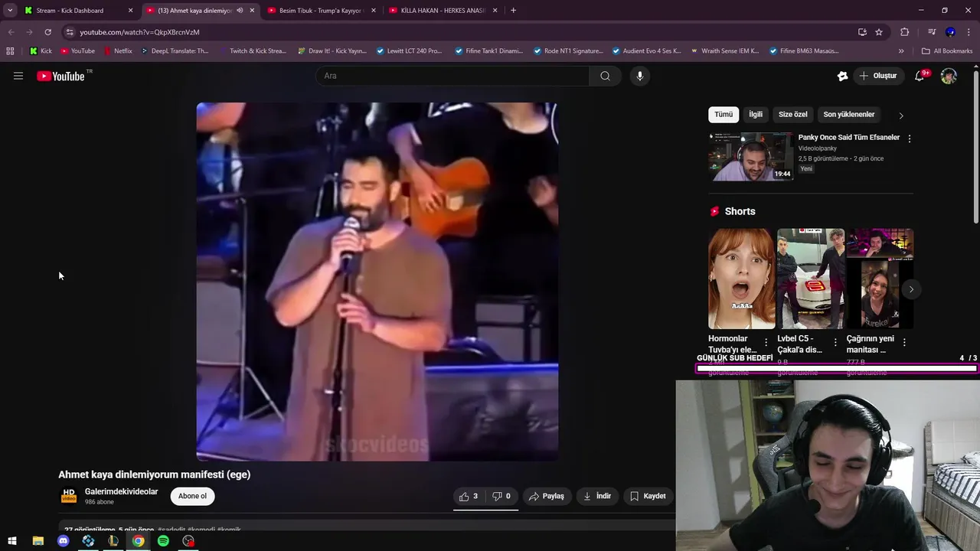Dislike the video with thumbs down
The height and width of the screenshot is (551, 980).
[x=501, y=496]
